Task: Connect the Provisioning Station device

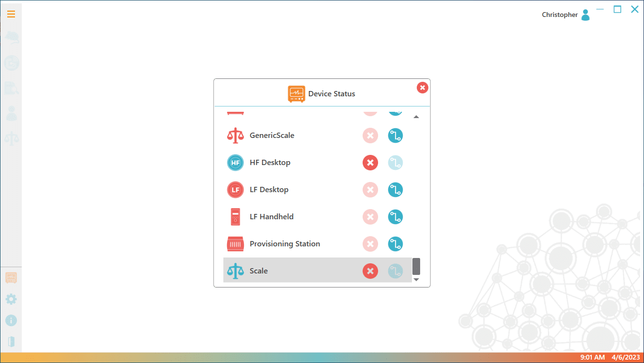Action: pyautogui.click(x=395, y=244)
